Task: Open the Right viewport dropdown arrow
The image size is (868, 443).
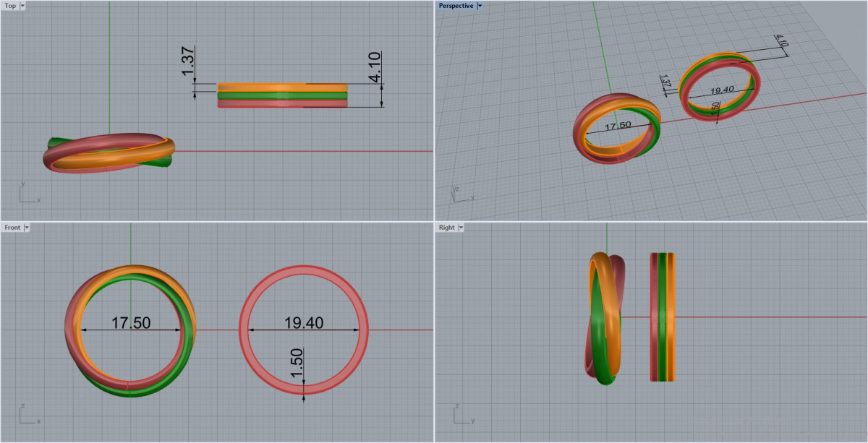Action: pyautogui.click(x=461, y=228)
